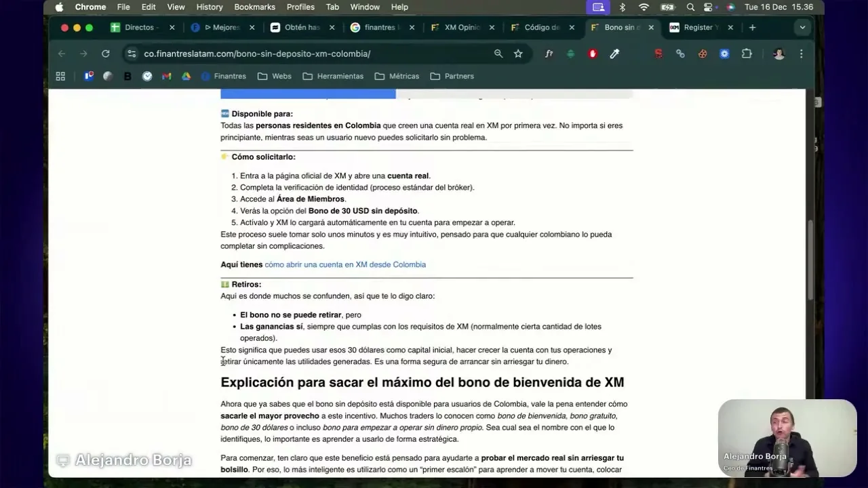Open the Finantres bookmark
Viewport: 868px width, 488px height.
pos(224,76)
